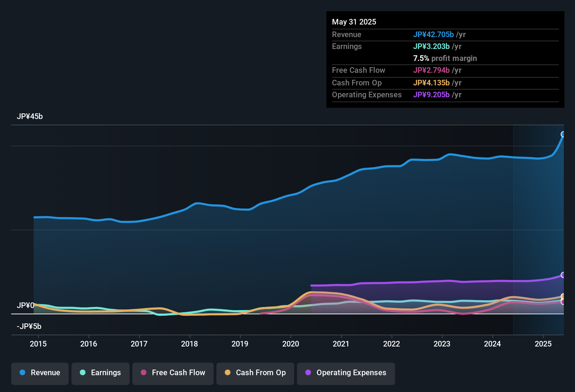The width and height of the screenshot is (575, 392).
Task: Toggle the Revenue series visibility
Action: pos(40,373)
